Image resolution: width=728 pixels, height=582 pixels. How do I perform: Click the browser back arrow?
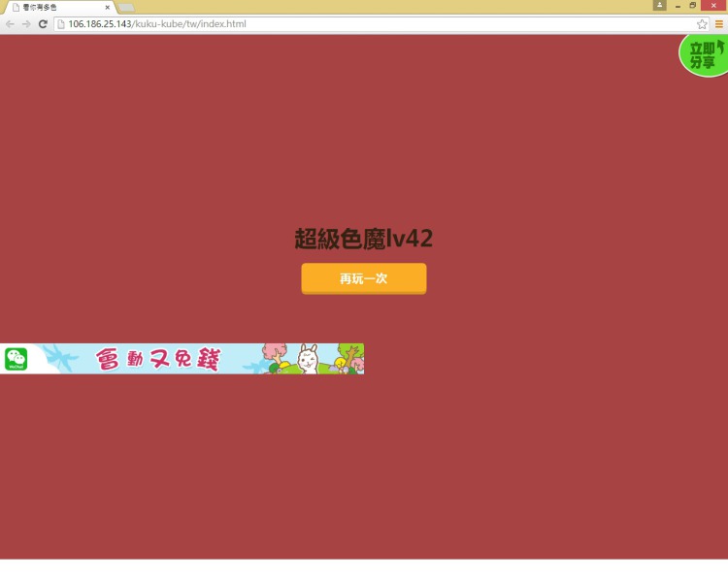pos(11,24)
